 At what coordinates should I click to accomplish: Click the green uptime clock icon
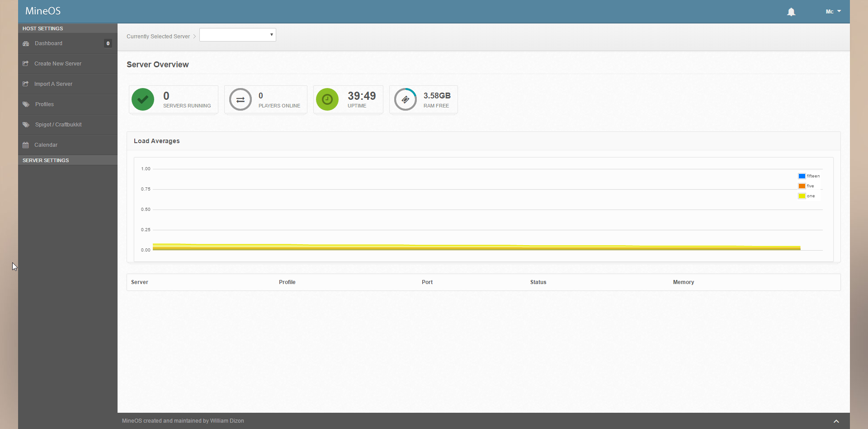327,99
